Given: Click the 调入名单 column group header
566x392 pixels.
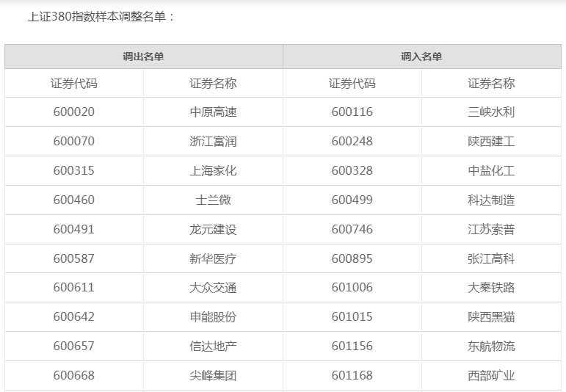Looking at the screenshot, I should [421, 57].
